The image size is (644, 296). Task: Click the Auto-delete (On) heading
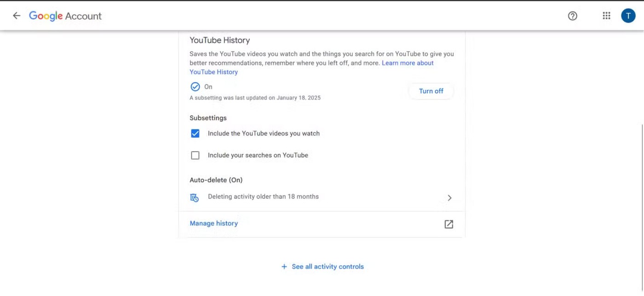[x=216, y=180]
